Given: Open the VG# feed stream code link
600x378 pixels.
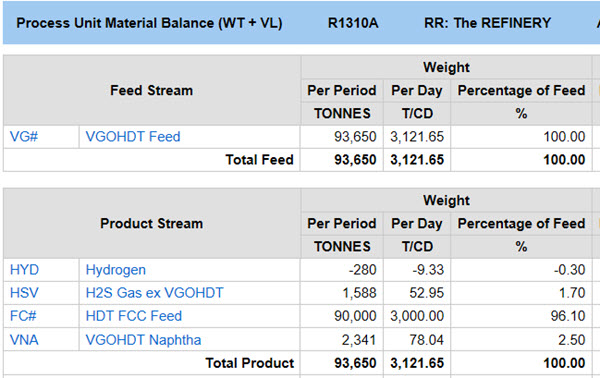Looking at the screenshot, I should 24,137.
